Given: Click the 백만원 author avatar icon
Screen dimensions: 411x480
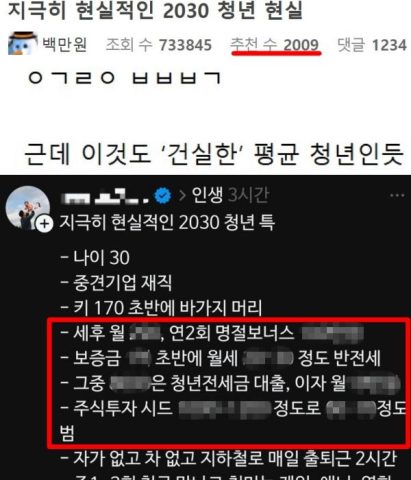Looking at the screenshot, I should click(x=23, y=43).
